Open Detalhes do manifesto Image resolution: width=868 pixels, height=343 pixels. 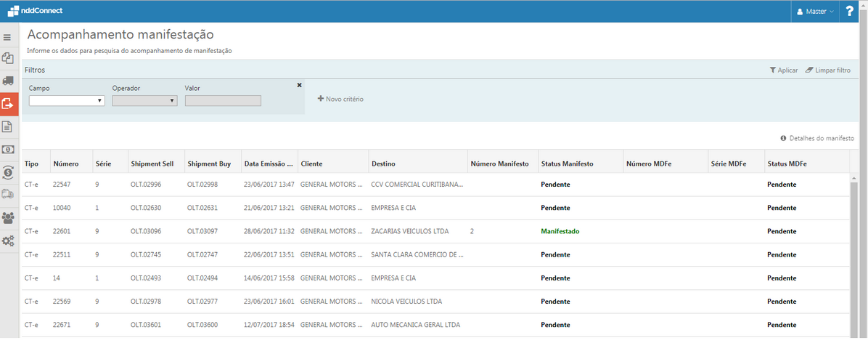point(816,138)
